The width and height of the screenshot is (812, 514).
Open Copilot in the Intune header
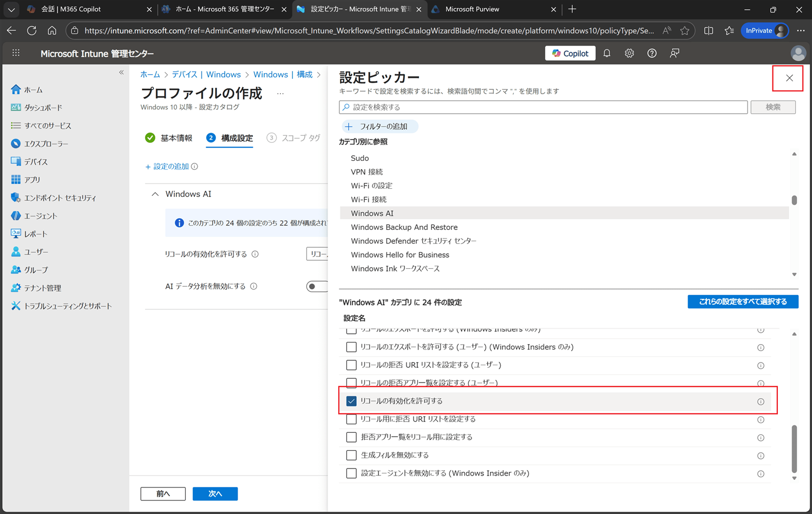[570, 53]
